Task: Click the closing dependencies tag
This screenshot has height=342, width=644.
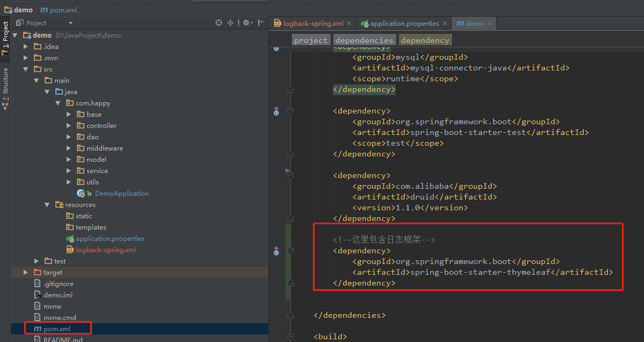Action: 349,315
